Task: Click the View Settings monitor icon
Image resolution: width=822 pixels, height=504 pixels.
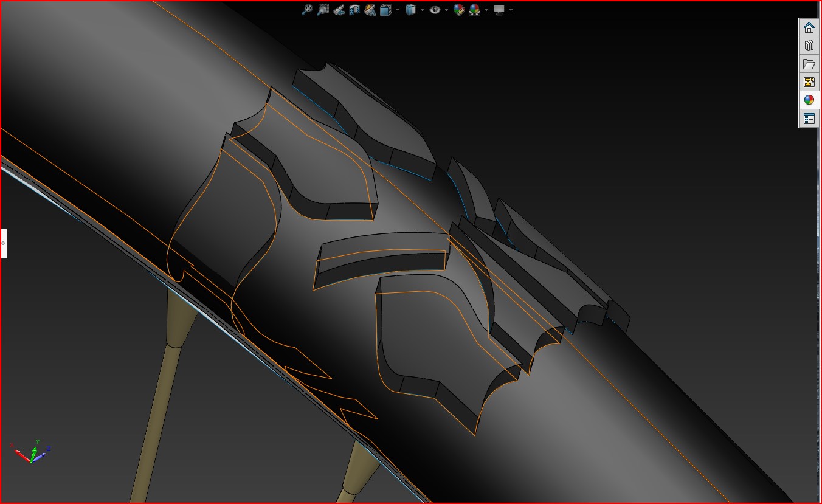Action: (x=499, y=10)
